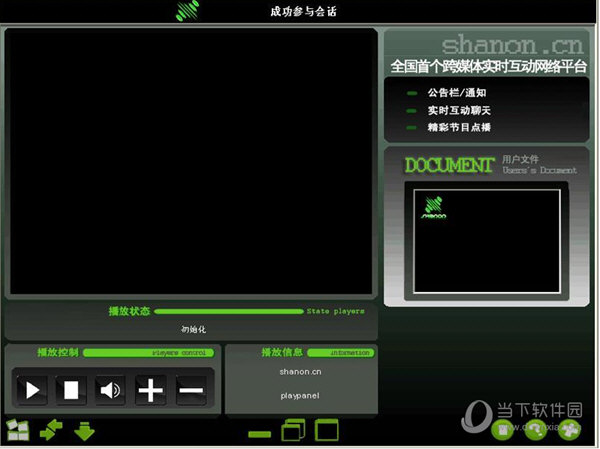The width and height of the screenshot is (600, 449).
Task: Click the user document preview thumbnail
Action: pyautogui.click(x=487, y=241)
